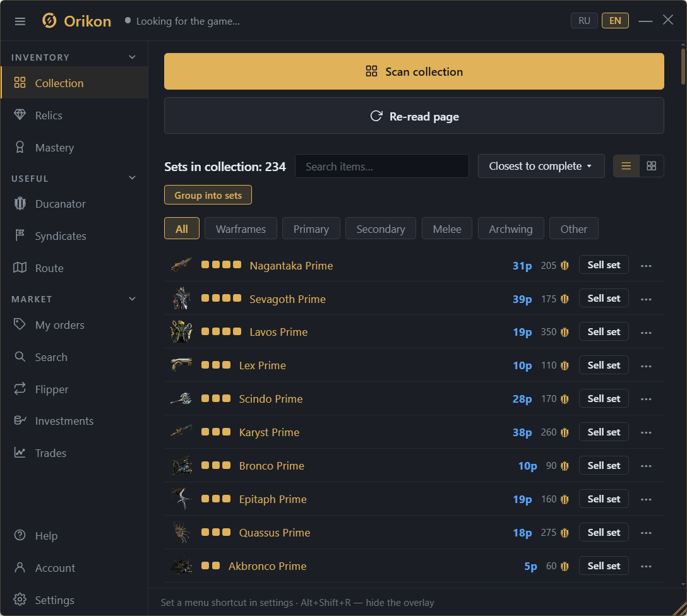Open Settings gear icon
Image resolution: width=687 pixels, height=616 pixels.
[20, 600]
